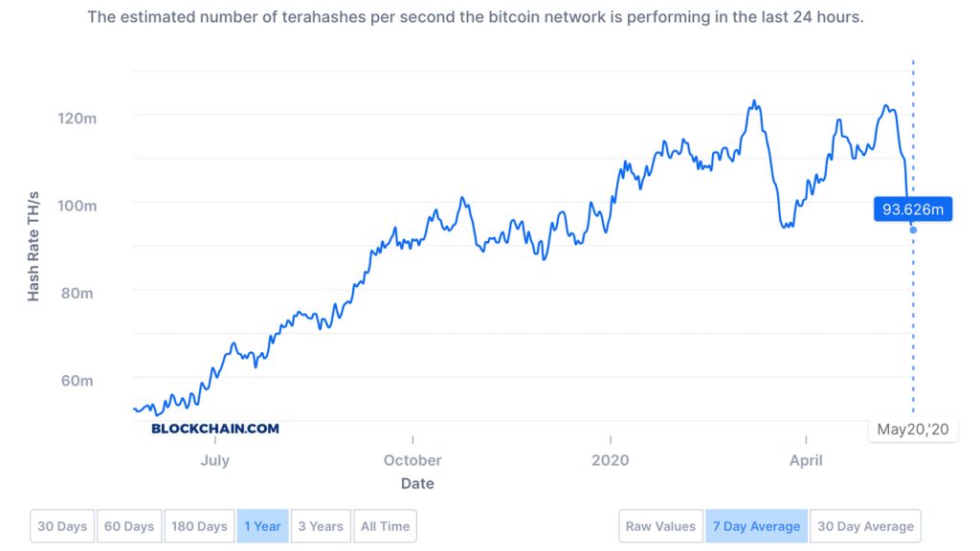
Task: Click the highest peak of the hash rate line
Action: 755,99
